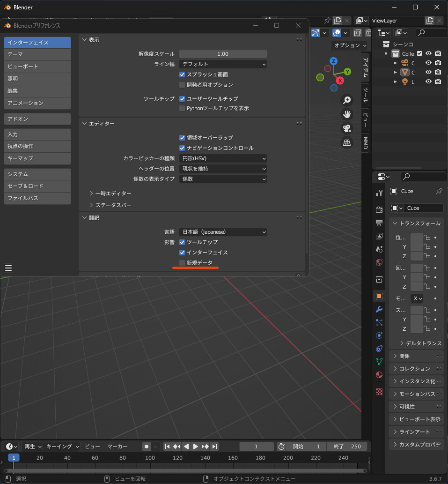
Task: Open the カラーピッカーの種類 dropdown
Action: pyautogui.click(x=223, y=158)
